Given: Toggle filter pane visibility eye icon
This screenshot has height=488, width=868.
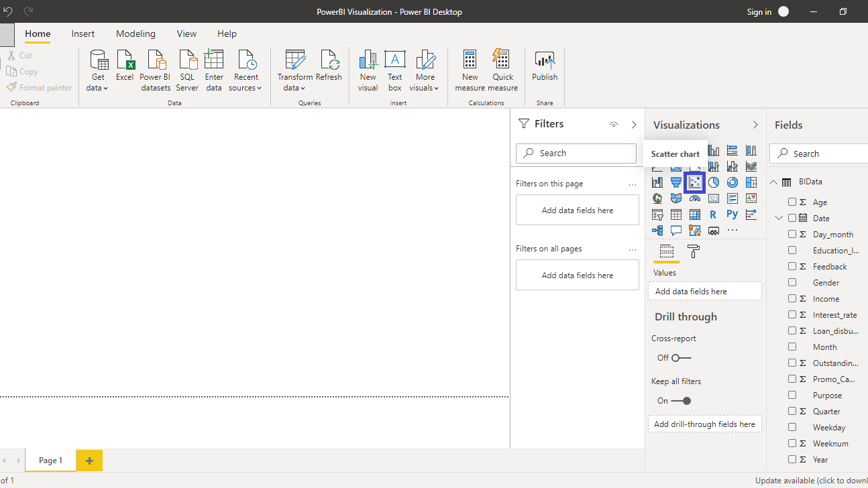Looking at the screenshot, I should pyautogui.click(x=613, y=125).
